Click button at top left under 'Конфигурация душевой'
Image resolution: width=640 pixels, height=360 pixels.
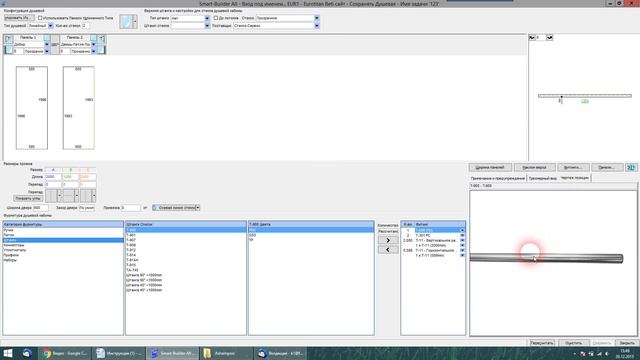pyautogui.click(x=19, y=18)
